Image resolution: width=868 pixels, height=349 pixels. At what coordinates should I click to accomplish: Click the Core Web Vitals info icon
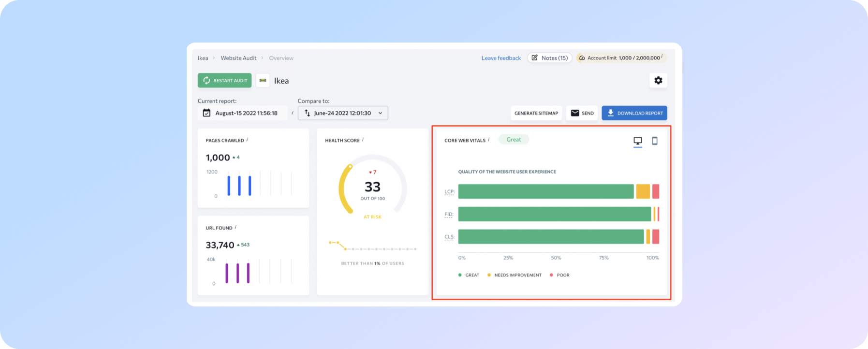click(x=489, y=140)
